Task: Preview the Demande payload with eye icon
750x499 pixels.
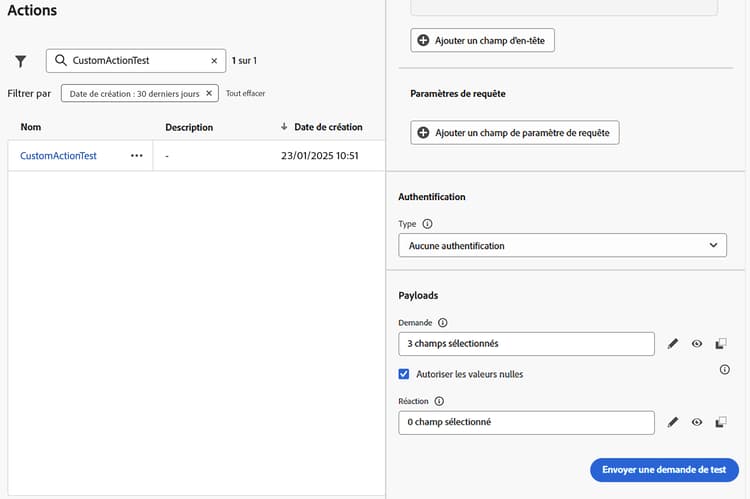Action: 697,344
